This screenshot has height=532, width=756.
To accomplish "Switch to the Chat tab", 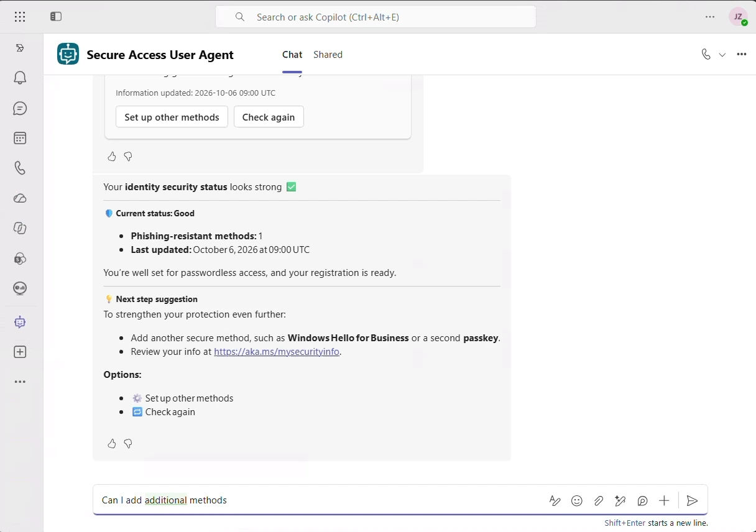I will pos(292,55).
